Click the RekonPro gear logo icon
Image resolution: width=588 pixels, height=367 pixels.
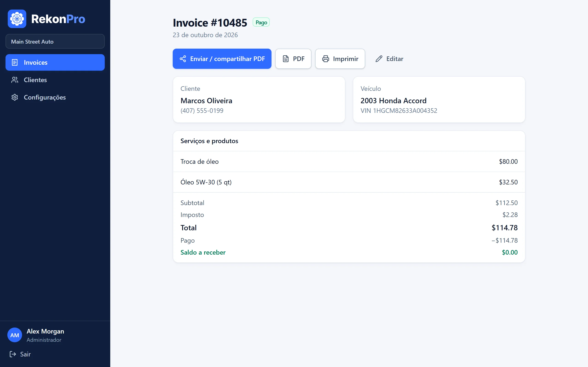17,19
